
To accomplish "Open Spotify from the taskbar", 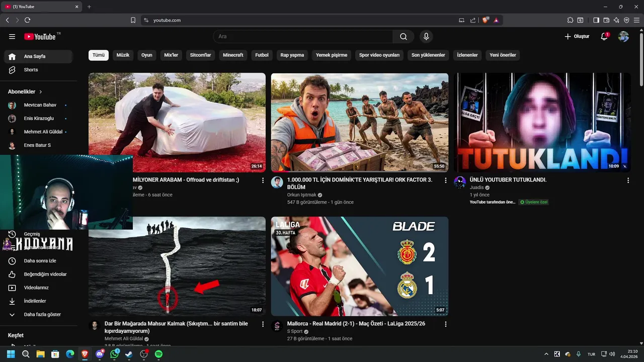I will [x=158, y=354].
